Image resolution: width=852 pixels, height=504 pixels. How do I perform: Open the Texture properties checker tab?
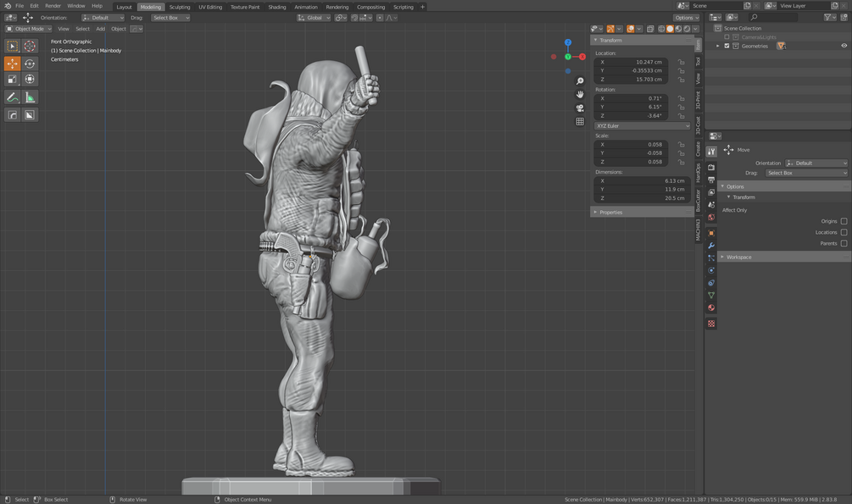(x=711, y=324)
